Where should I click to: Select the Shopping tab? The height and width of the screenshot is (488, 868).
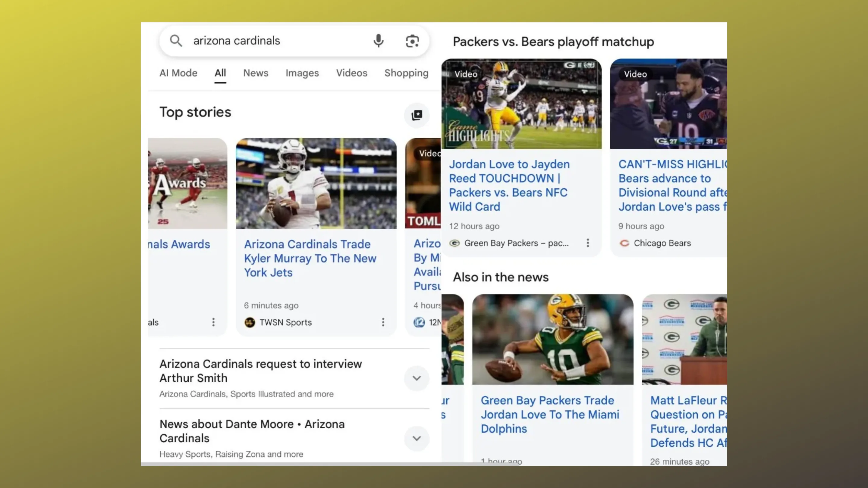(x=406, y=73)
